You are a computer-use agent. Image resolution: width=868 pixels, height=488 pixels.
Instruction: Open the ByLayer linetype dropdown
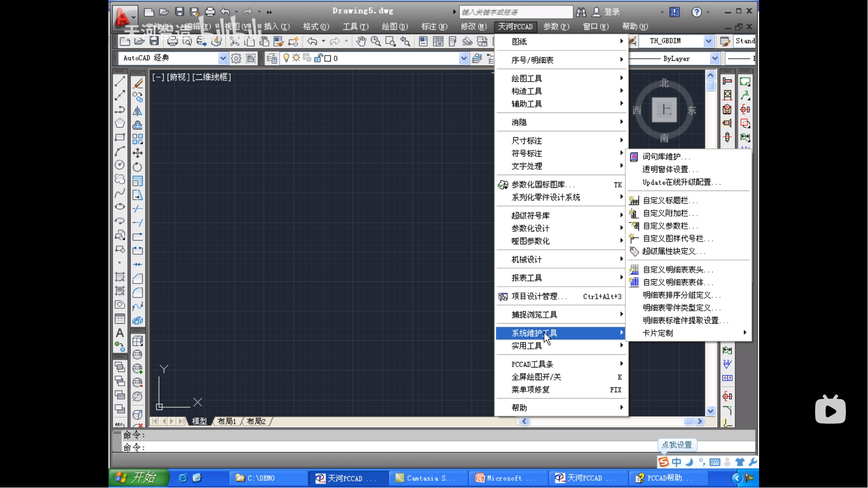715,59
